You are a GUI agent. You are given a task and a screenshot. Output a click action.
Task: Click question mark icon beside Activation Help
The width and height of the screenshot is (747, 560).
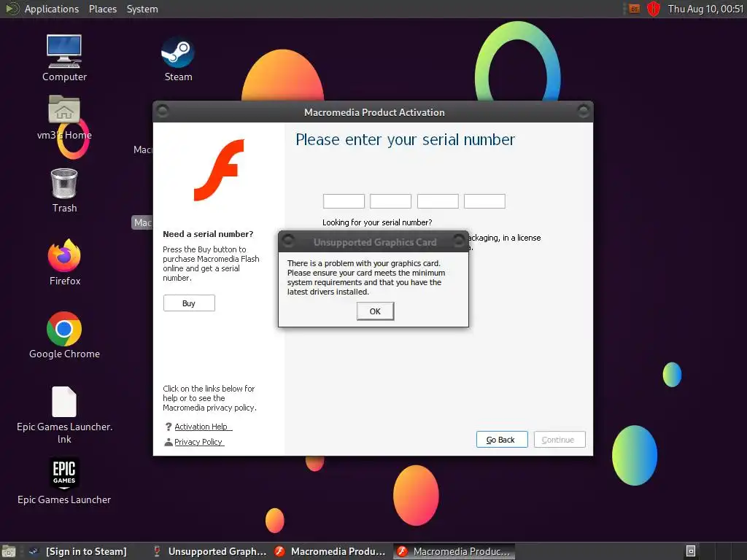(x=169, y=427)
